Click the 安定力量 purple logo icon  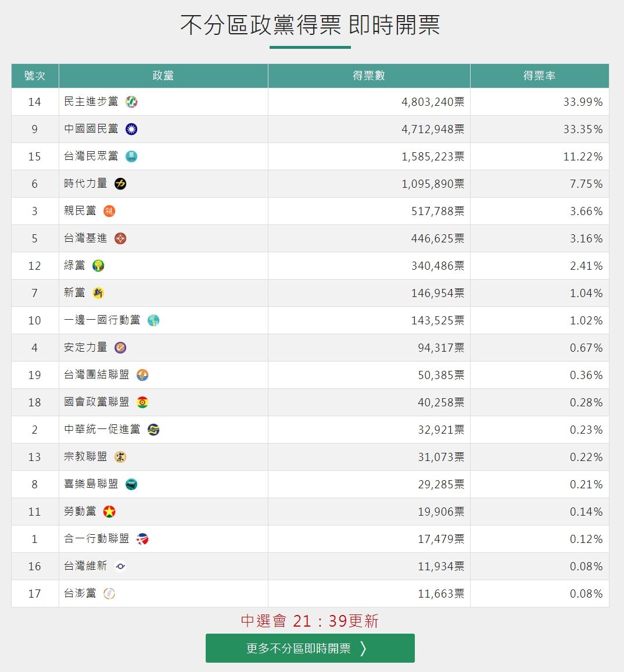coord(120,348)
